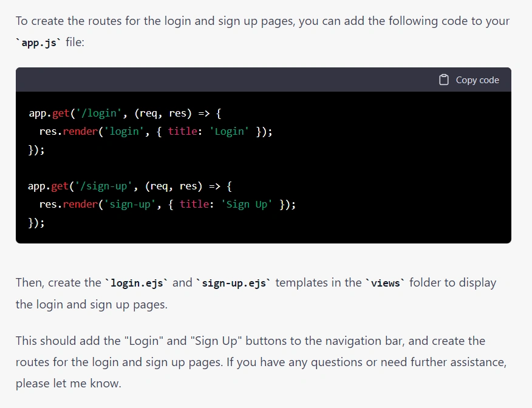The height and width of the screenshot is (408, 532).
Task: Click the login.ejs inline code text
Action: 137,283
